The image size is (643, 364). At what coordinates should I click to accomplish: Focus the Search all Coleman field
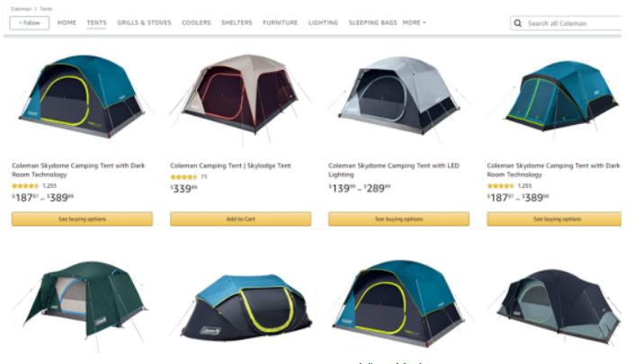point(573,23)
